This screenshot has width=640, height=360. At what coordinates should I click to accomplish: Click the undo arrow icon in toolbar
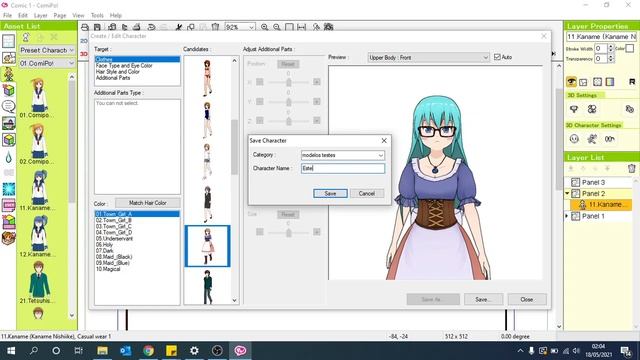(x=151, y=27)
